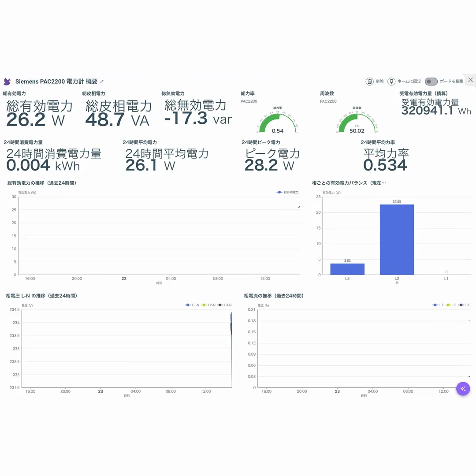Select the L3 bar labeled 3.63
Viewport: 476px width, 476px height.
click(x=347, y=269)
